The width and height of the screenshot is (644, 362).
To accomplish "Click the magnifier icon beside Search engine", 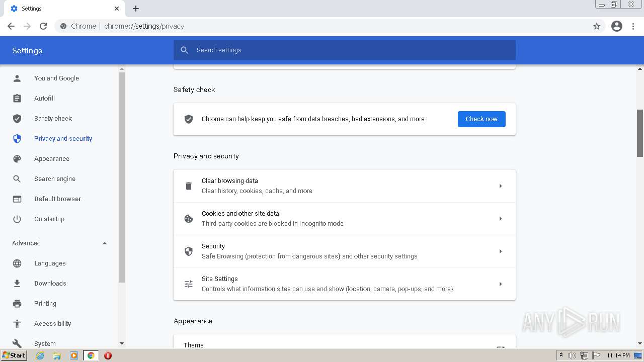I will [17, 179].
